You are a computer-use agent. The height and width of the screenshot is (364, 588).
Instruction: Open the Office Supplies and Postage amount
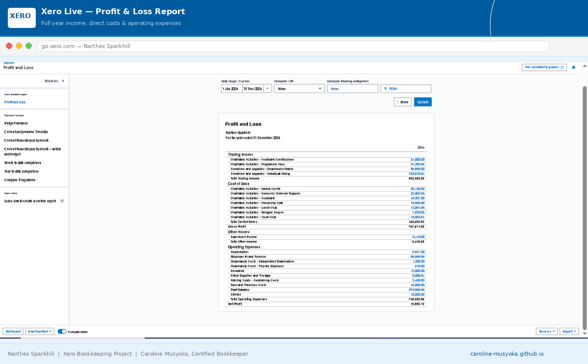click(418, 275)
